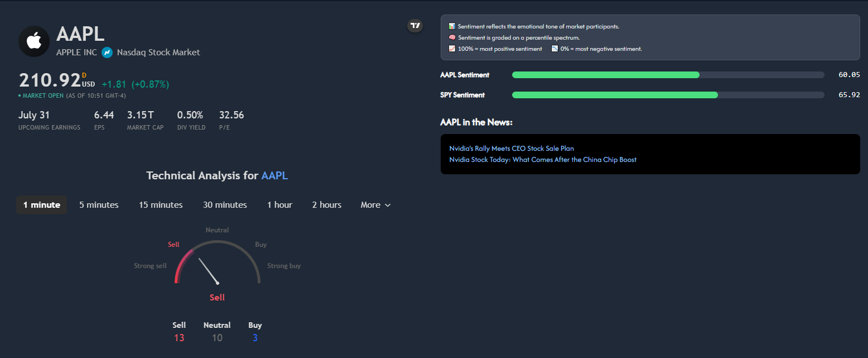Viewport: 868px width, 358px height.
Task: Expand the More timeframes dropdown
Action: pos(375,205)
